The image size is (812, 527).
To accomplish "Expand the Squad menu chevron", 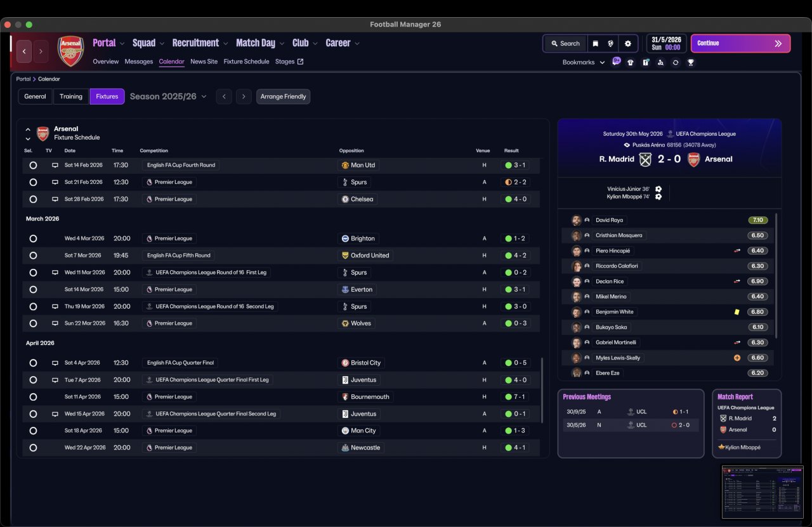I will tap(162, 44).
